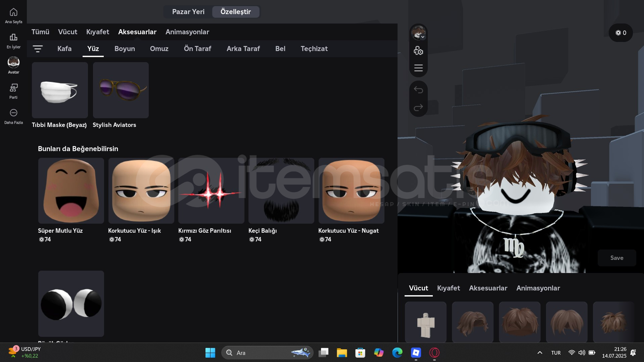
Task: Select the Vücut category in top bar
Action: click(67, 32)
